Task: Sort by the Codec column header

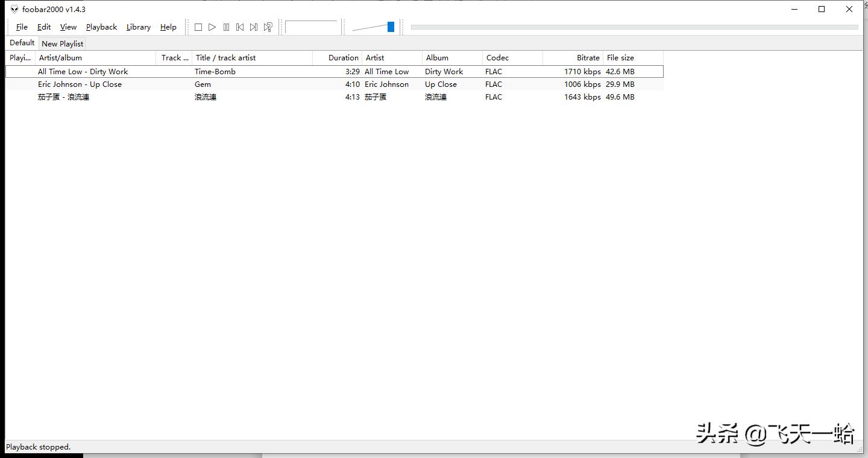Action: click(x=512, y=58)
